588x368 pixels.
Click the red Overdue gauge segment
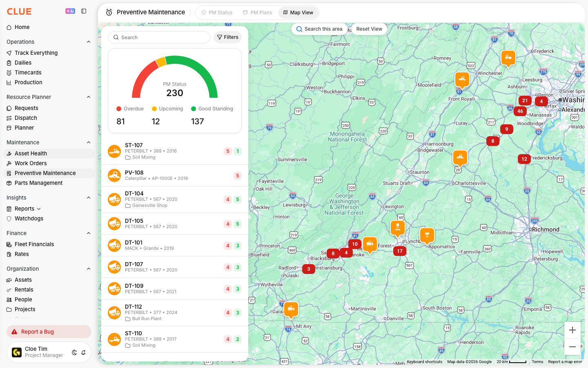pyautogui.click(x=141, y=78)
